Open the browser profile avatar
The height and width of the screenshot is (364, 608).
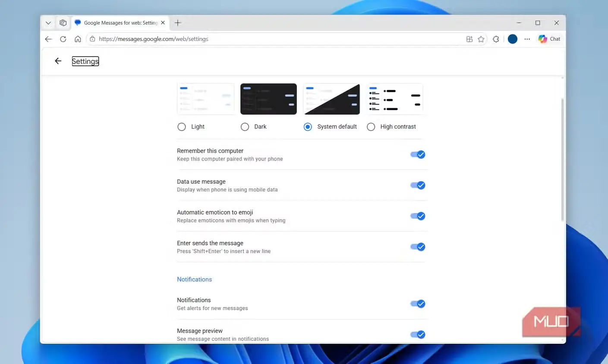[x=513, y=39]
